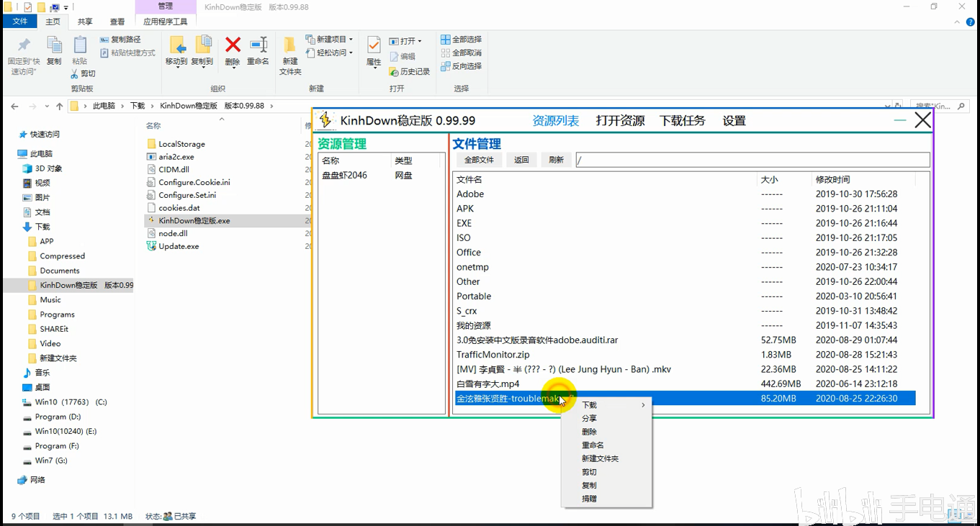Click the Rename icon in ribbon
This screenshot has height=526, width=980.
[x=258, y=45]
